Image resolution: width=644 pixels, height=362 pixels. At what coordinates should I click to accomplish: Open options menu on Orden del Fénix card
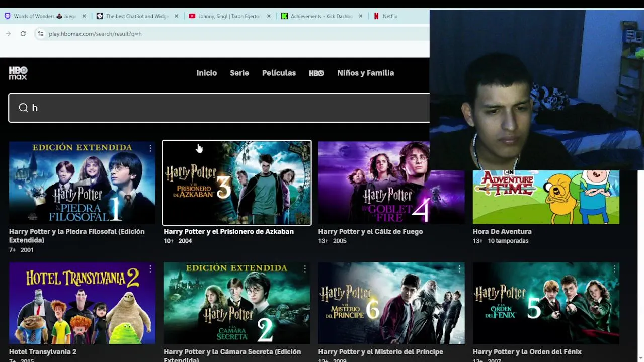point(614,269)
